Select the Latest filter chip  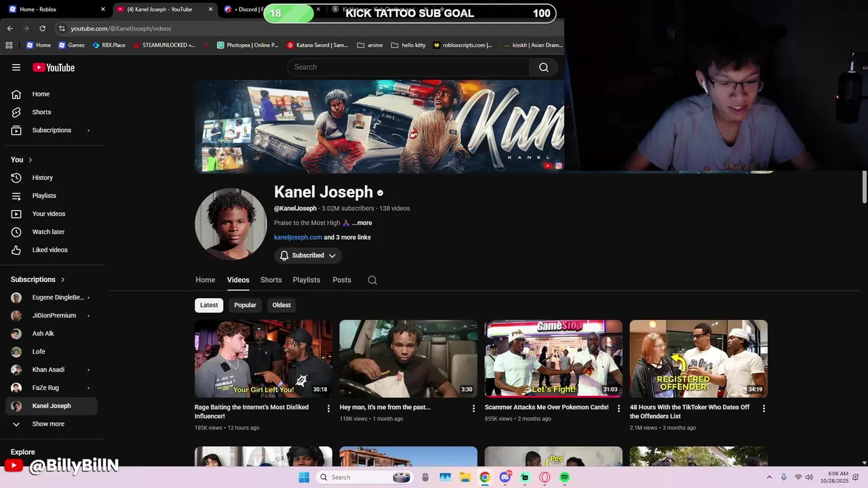coord(209,305)
